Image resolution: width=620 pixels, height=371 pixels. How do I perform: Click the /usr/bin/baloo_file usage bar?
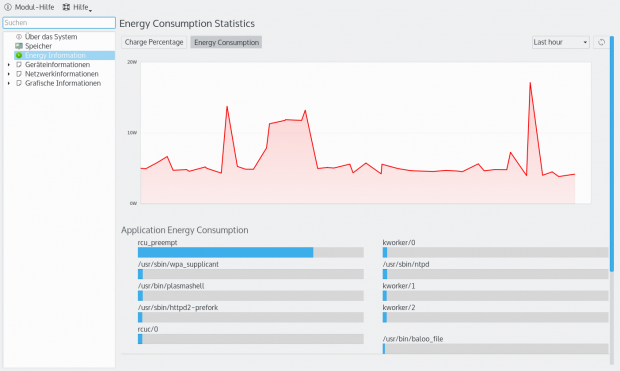(x=495, y=349)
